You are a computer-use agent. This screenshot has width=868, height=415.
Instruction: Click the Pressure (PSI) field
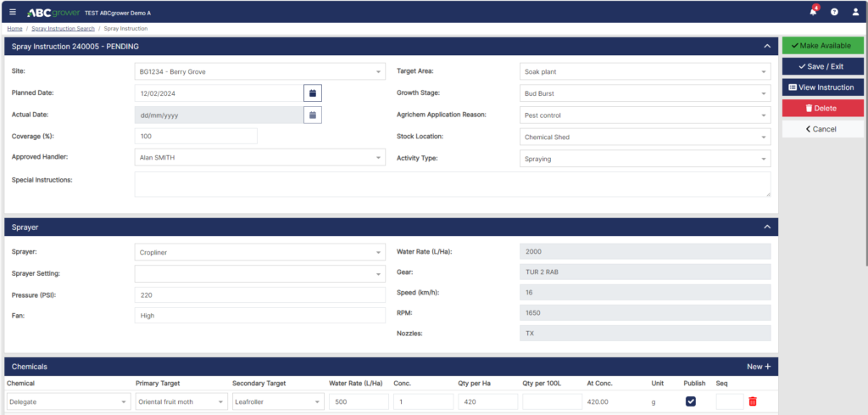coord(260,295)
